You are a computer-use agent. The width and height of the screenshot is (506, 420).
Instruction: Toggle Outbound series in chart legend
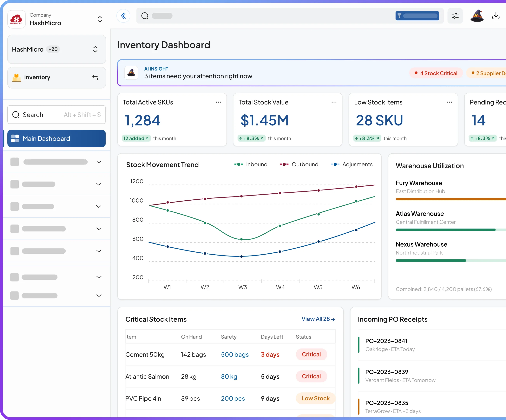pyautogui.click(x=299, y=164)
